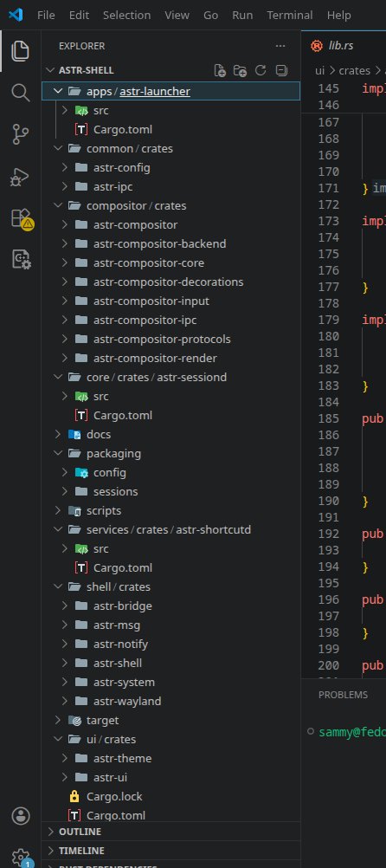Open the View menu

coord(177,15)
